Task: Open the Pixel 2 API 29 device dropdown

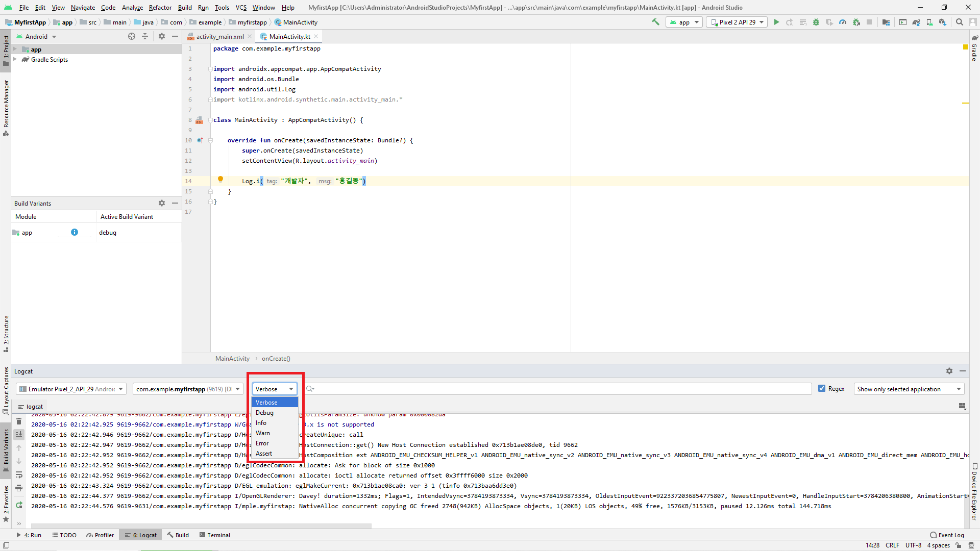Action: (x=737, y=22)
